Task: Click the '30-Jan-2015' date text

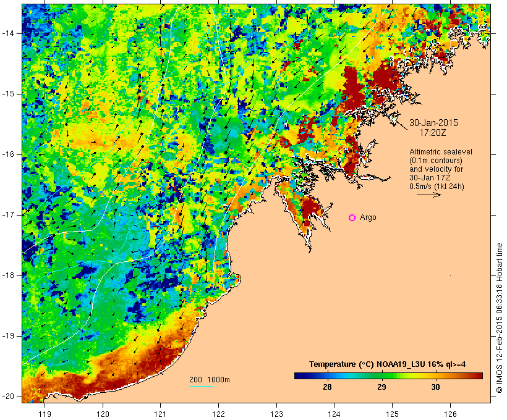Action: click(433, 123)
